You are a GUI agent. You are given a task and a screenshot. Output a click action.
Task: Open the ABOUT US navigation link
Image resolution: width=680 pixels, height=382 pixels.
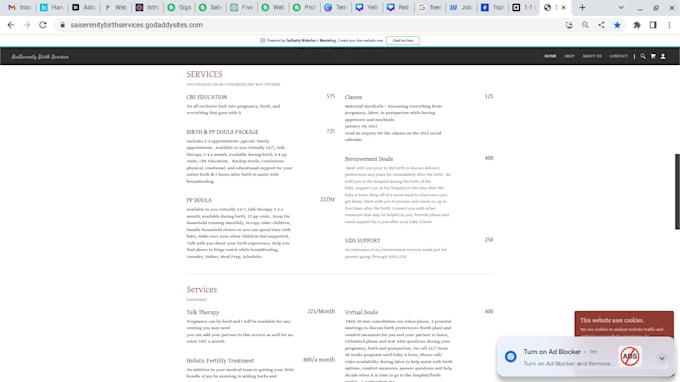coord(592,56)
